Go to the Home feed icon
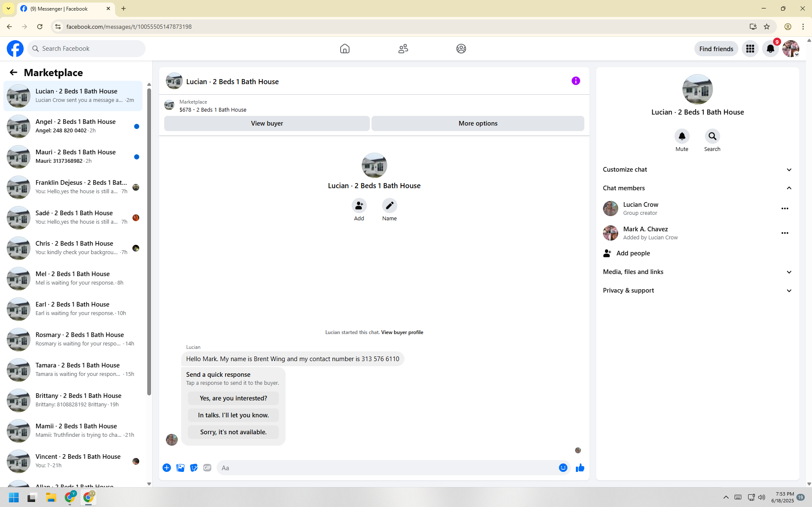 tap(345, 49)
